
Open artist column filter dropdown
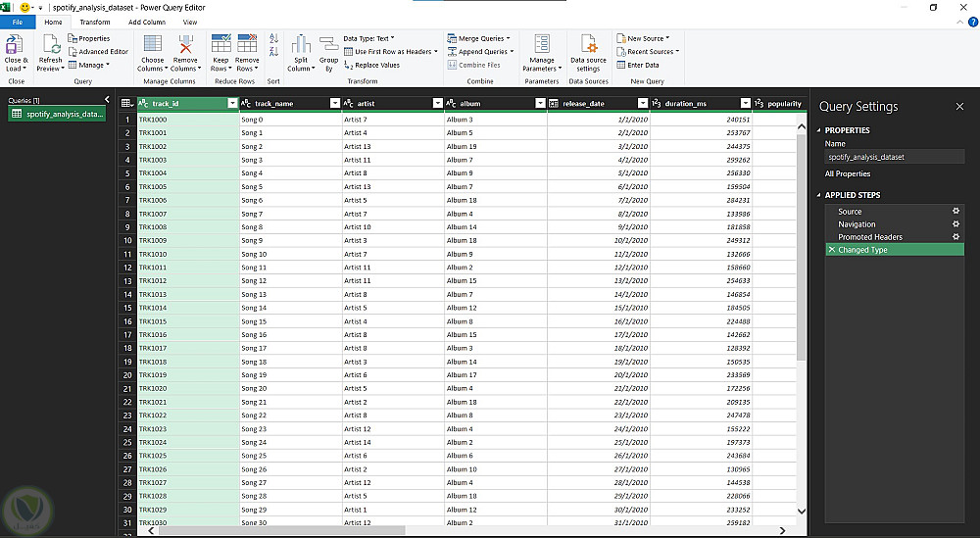pos(437,103)
